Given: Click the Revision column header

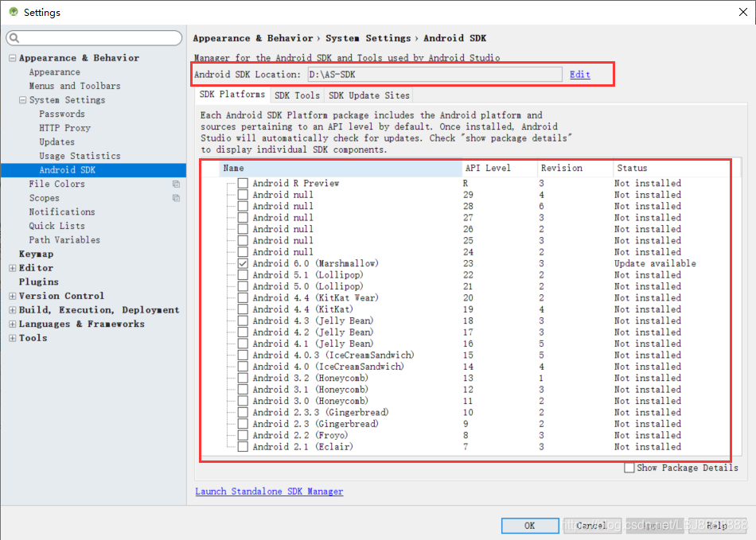Looking at the screenshot, I should (x=575, y=168).
